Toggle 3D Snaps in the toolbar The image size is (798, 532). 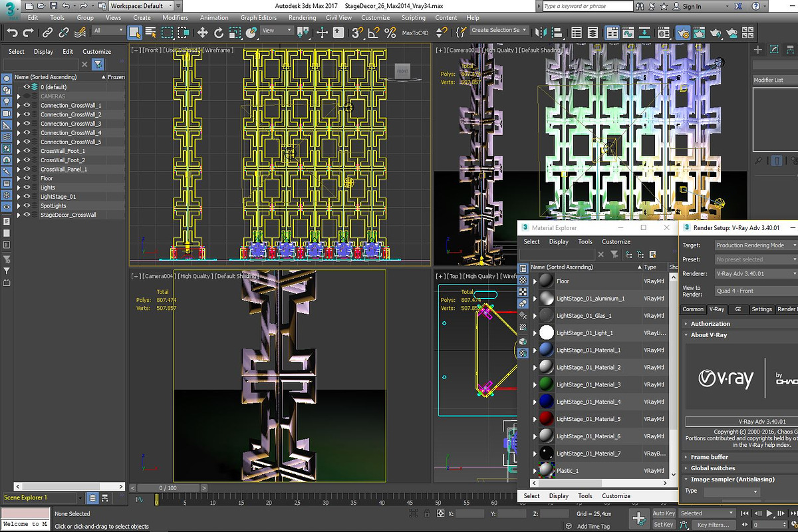tap(358, 32)
